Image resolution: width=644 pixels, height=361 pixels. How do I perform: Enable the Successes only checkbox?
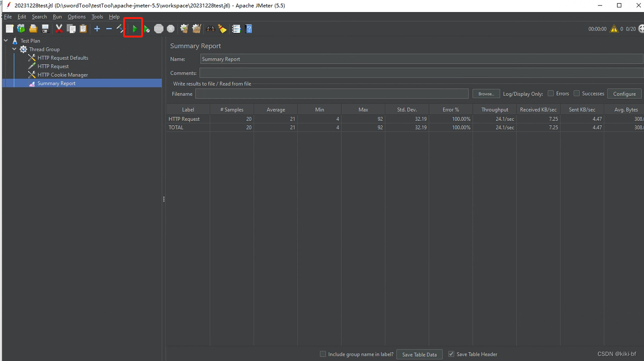point(576,93)
